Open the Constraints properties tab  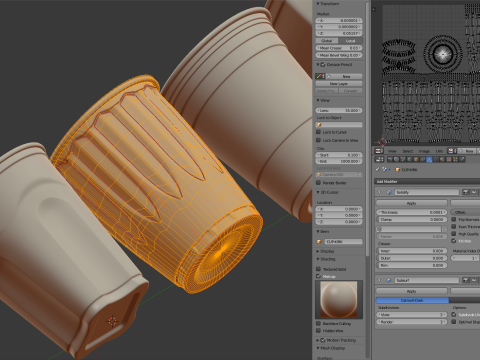(423, 159)
